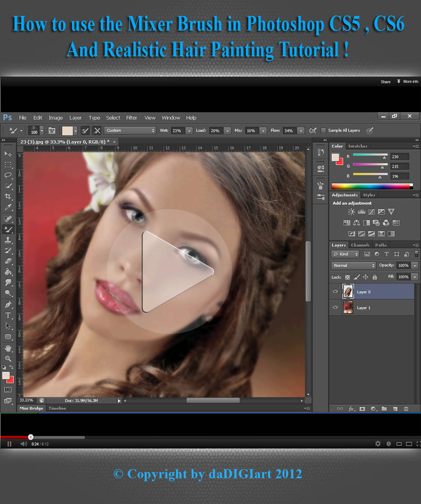Open the brush preset Custom dropdown
This screenshot has height=504, width=421.
pos(130,130)
